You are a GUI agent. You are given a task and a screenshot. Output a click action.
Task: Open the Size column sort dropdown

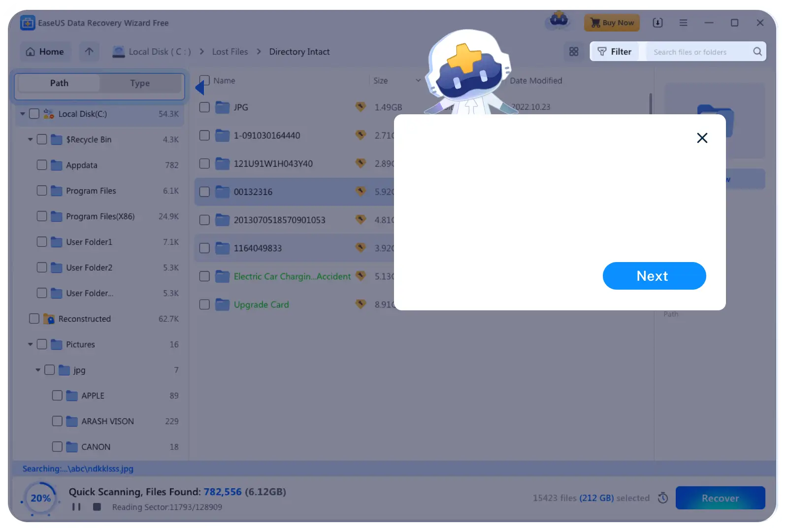[x=418, y=80]
